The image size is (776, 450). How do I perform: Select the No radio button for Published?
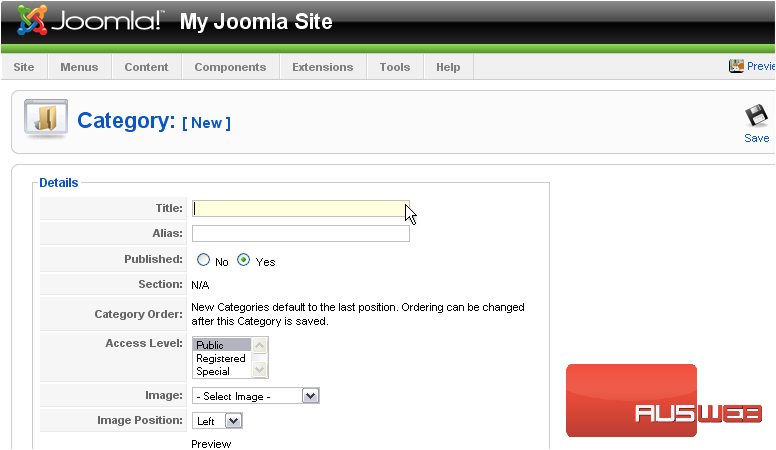click(x=204, y=260)
